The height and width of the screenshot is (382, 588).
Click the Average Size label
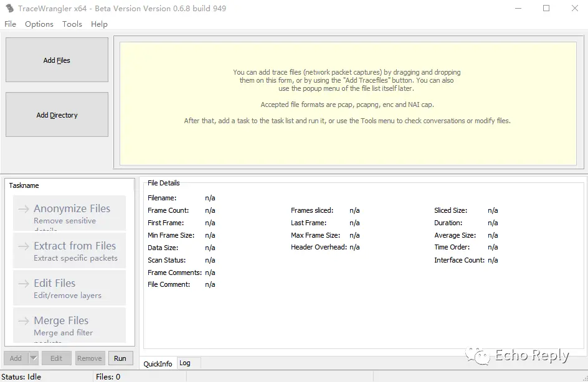(x=455, y=235)
